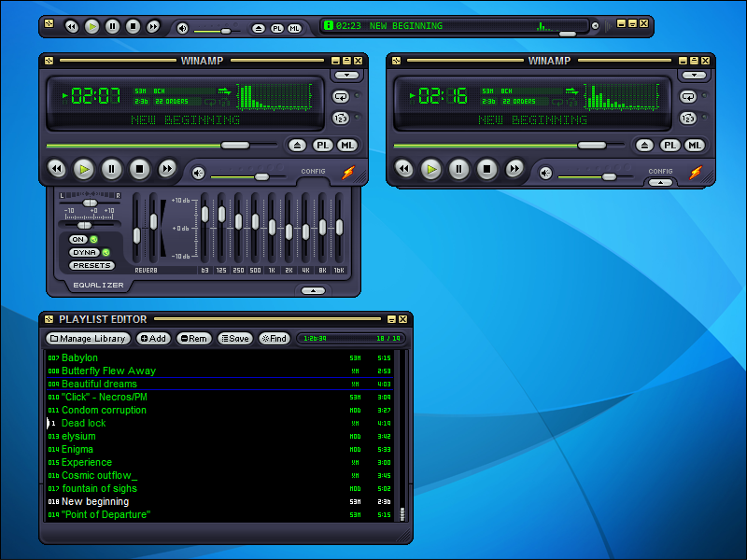Image resolution: width=747 pixels, height=560 pixels.
Task: Toggle the DYNA button in the equalizer
Action: point(84,252)
